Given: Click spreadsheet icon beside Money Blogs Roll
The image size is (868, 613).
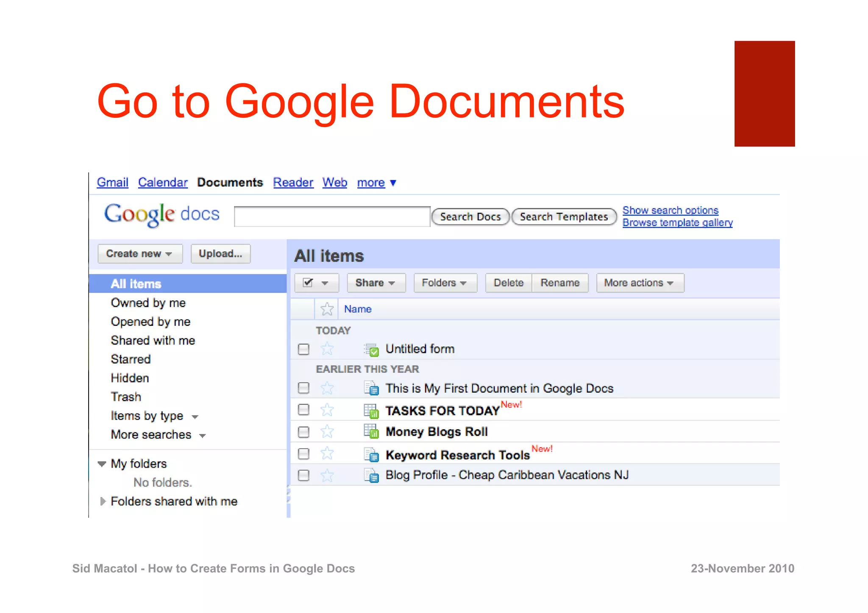Looking at the screenshot, I should 371,431.
